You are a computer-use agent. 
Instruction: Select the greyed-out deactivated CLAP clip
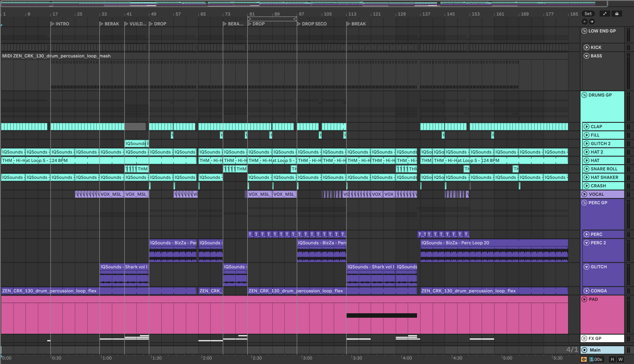pos(135,127)
